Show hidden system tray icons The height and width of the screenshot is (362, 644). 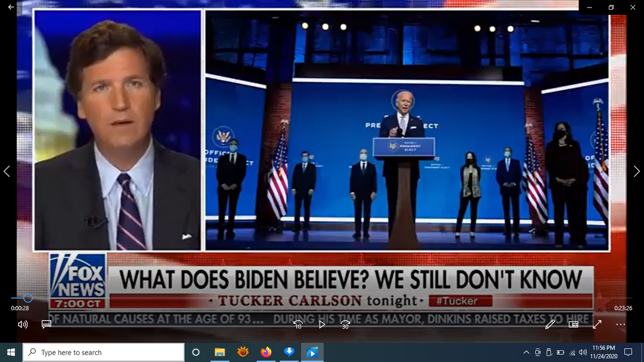click(x=526, y=352)
